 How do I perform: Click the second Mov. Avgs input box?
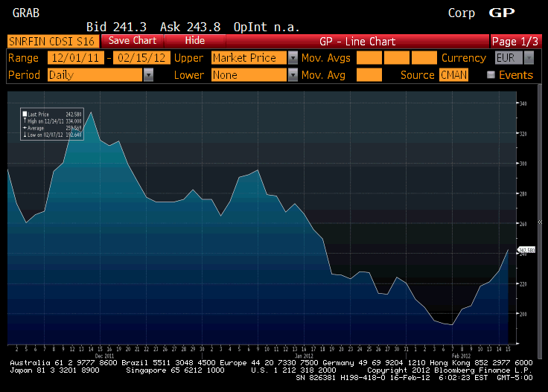click(x=397, y=57)
